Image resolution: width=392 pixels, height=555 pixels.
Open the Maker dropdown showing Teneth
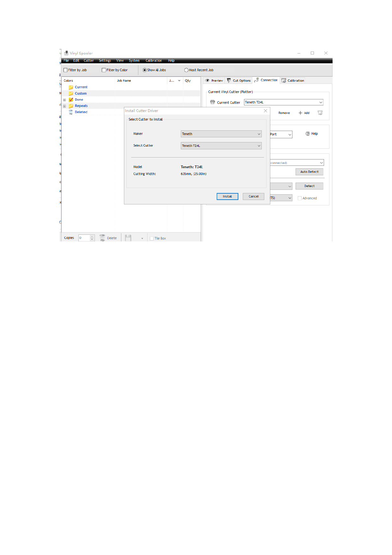coord(221,134)
